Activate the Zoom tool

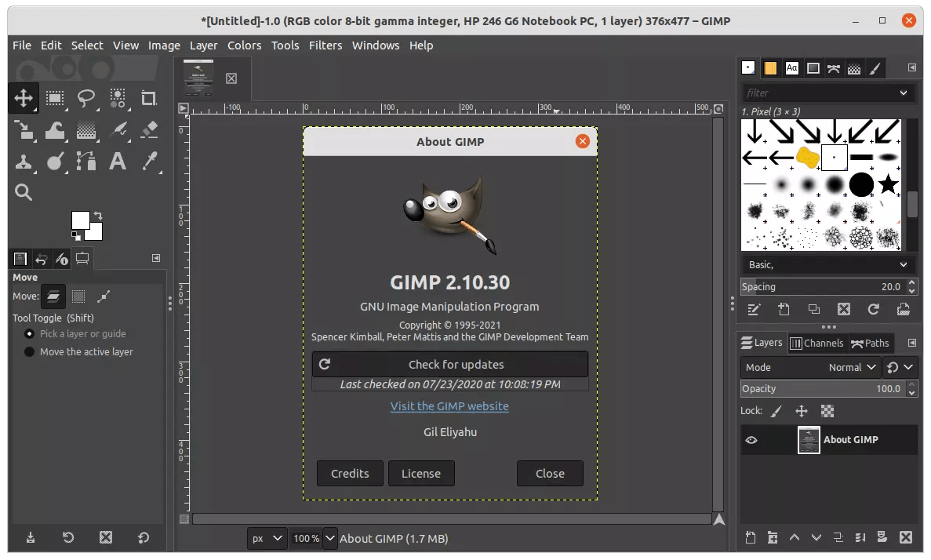23,192
